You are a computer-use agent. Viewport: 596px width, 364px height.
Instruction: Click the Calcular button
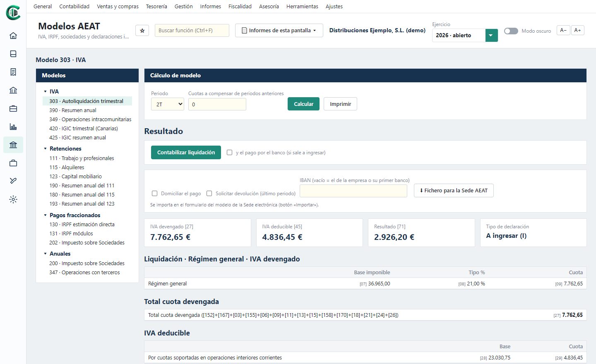click(x=303, y=104)
